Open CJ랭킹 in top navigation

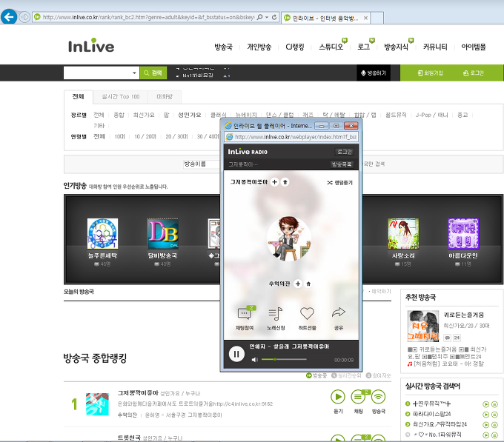click(295, 47)
